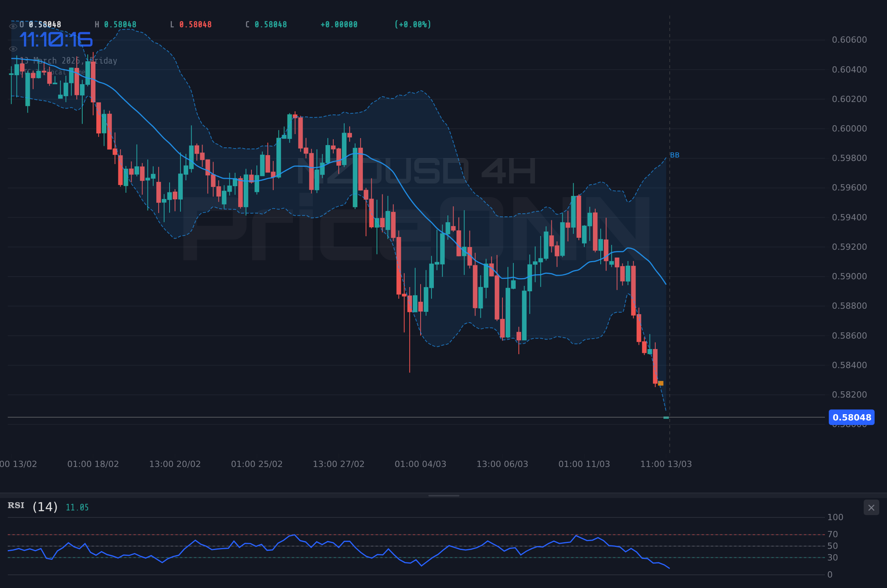887x588 pixels.
Task: Click the Low value 0.58048
Action: 196,24
